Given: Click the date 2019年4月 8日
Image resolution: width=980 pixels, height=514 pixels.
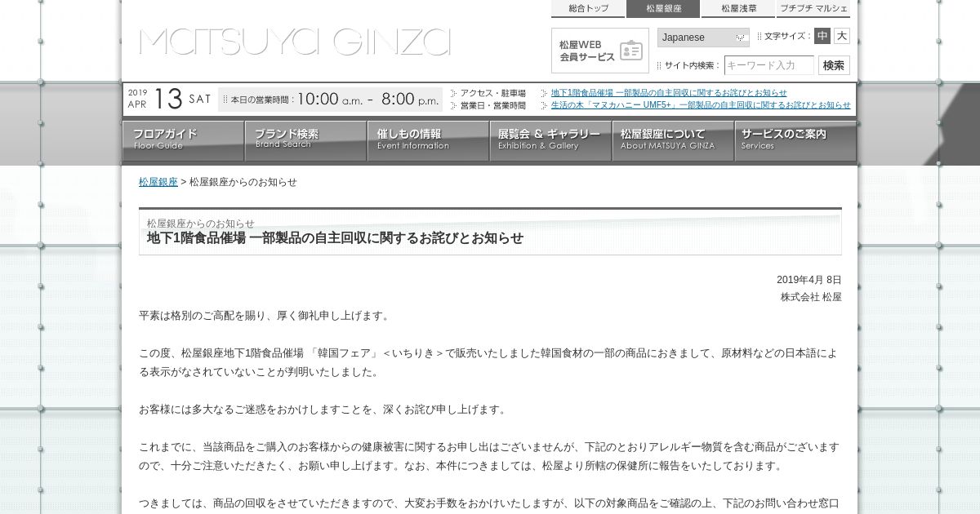Looking at the screenshot, I should (x=808, y=279).
